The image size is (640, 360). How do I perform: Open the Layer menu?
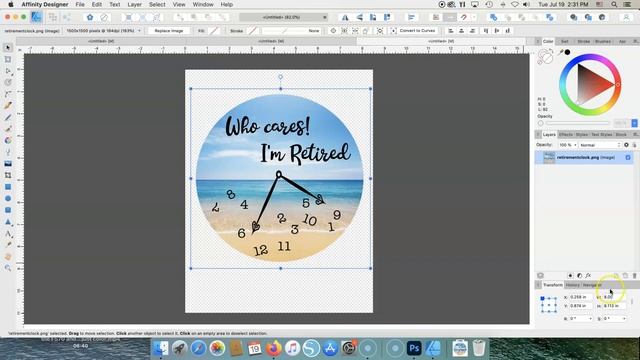coord(134,4)
